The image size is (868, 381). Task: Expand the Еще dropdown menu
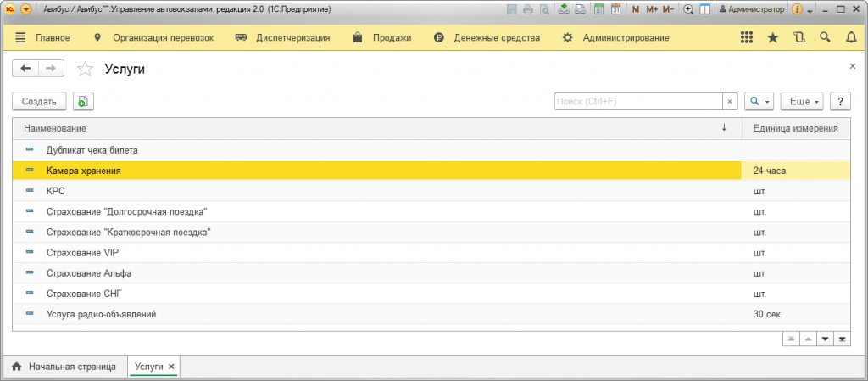click(x=801, y=102)
